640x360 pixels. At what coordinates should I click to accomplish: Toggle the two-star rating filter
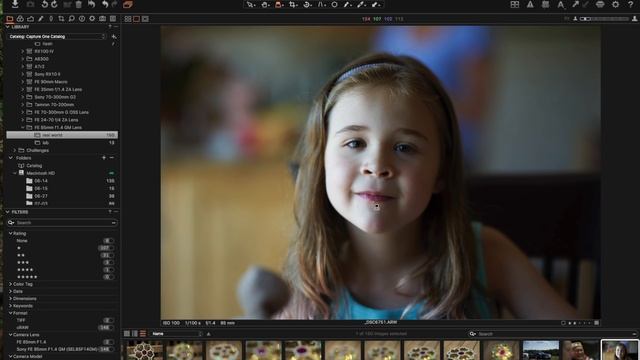tap(107, 256)
